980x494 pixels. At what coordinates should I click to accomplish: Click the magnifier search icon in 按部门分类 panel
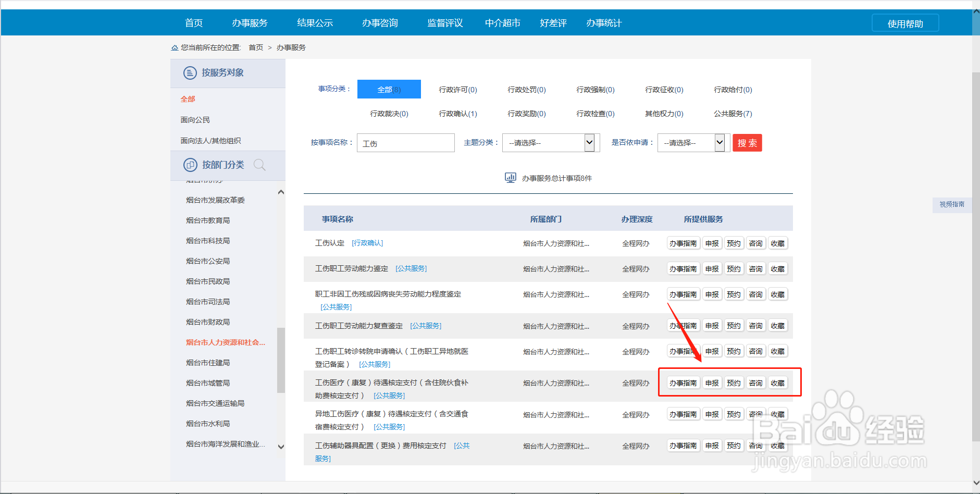[x=259, y=165]
